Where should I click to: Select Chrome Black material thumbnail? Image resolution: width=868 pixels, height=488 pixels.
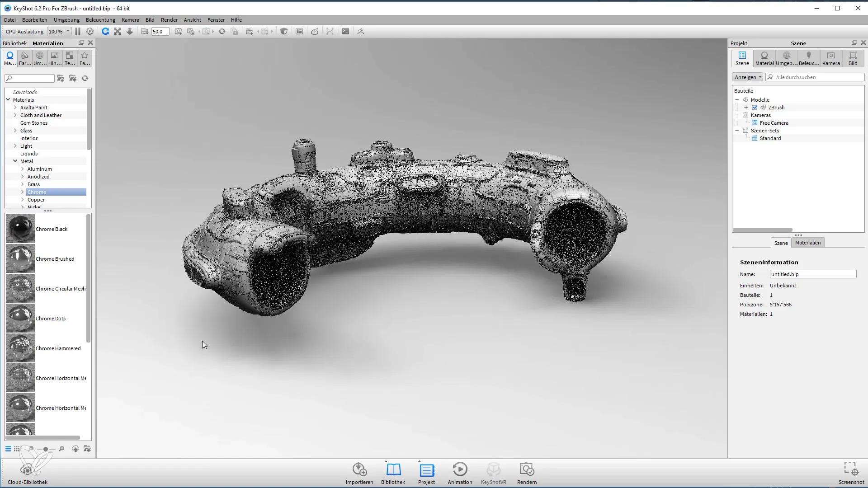20,229
